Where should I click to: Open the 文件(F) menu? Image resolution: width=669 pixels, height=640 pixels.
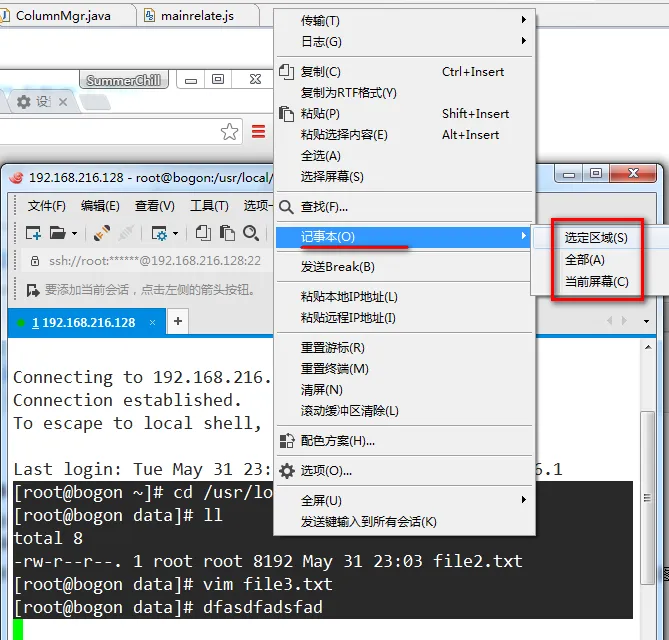(x=47, y=206)
